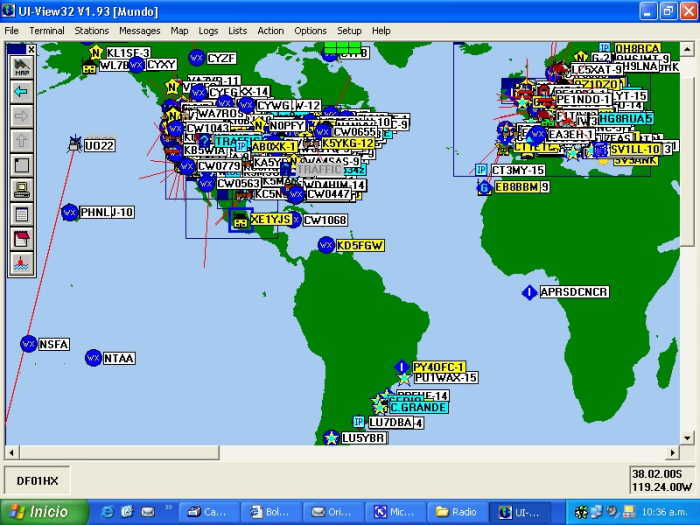
Task: Click the CW1068 station label
Action: coord(325,220)
